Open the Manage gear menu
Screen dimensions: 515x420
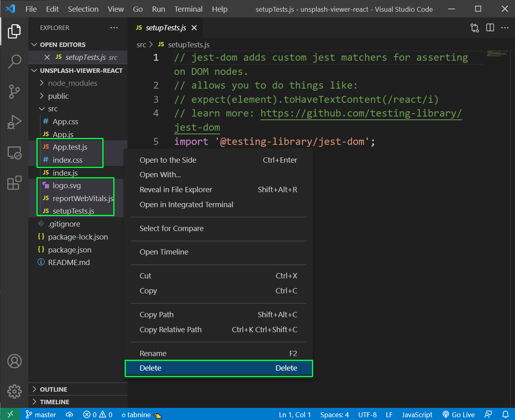15,391
